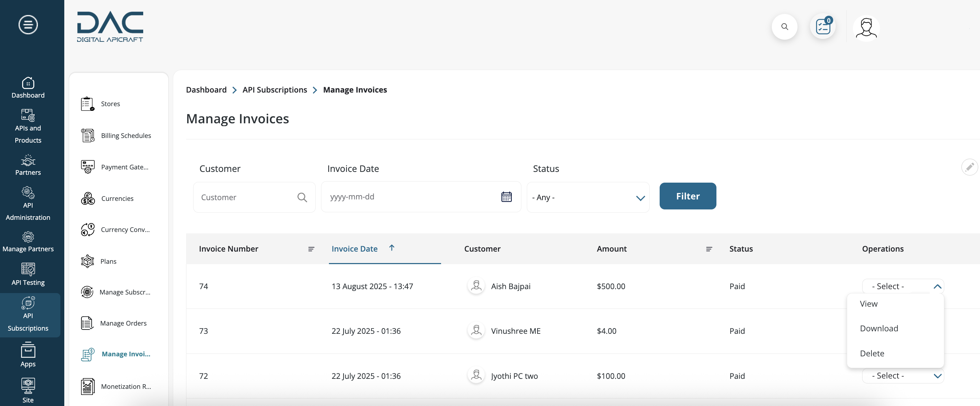The width and height of the screenshot is (980, 406).
Task: Click the Customer field search icon
Action: pos(302,197)
